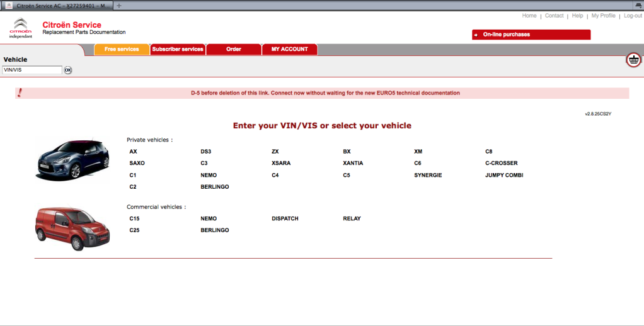
Task: Click the Log-out link
Action: click(x=633, y=16)
